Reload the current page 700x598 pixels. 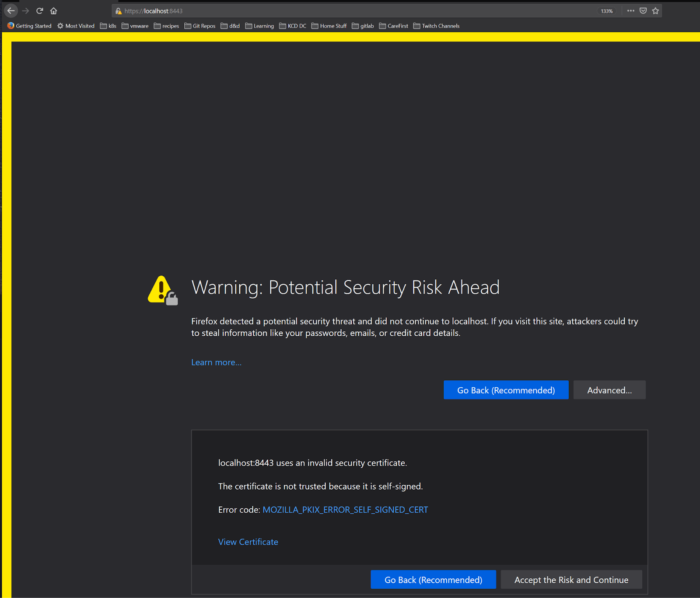40,11
